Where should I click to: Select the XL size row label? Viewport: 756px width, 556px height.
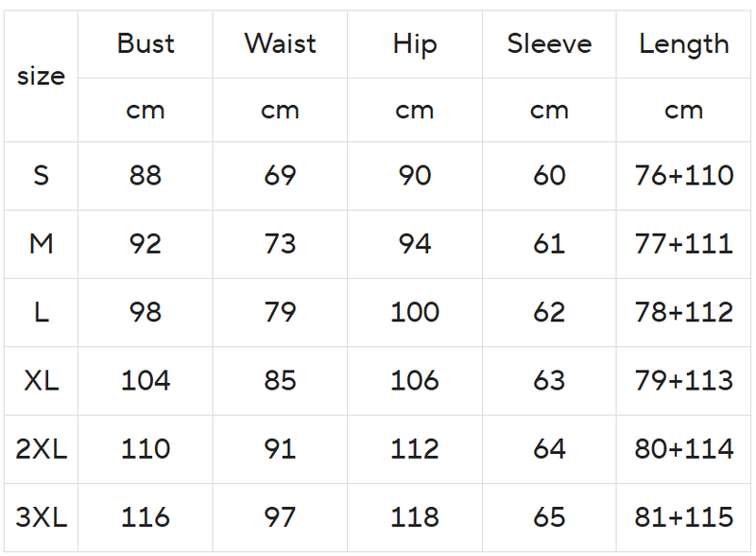tap(41, 380)
